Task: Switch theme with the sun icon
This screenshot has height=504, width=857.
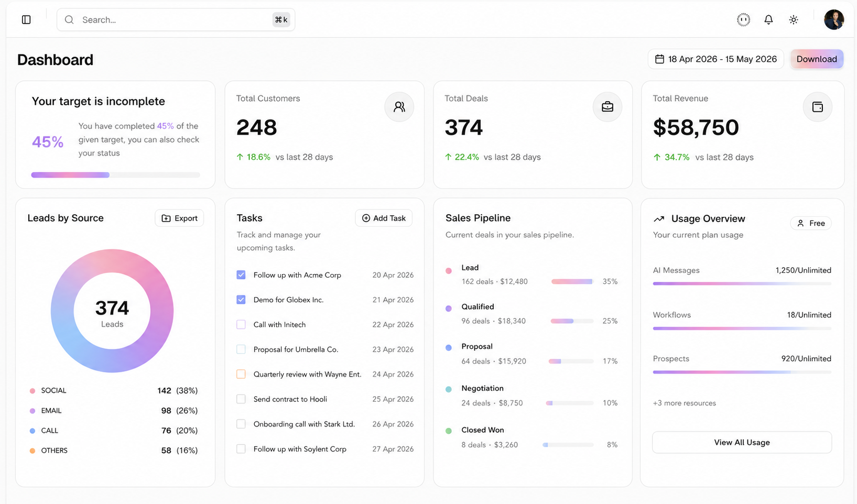Action: pyautogui.click(x=794, y=20)
